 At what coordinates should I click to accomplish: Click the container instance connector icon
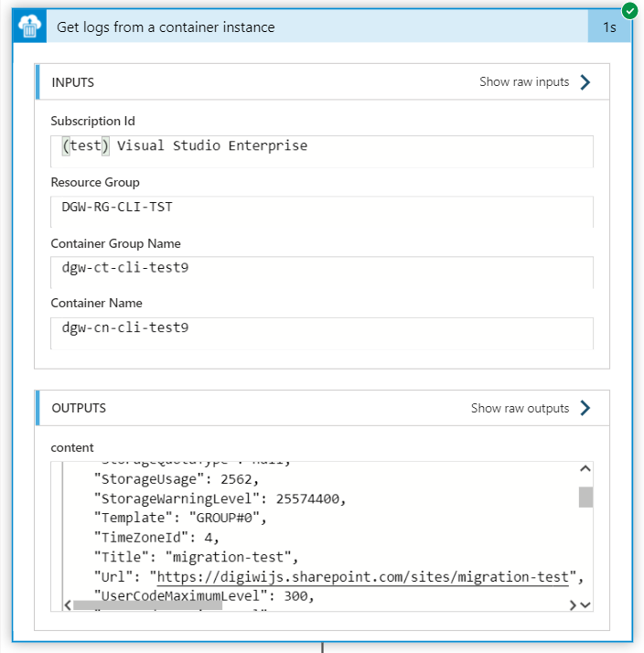tap(29, 27)
